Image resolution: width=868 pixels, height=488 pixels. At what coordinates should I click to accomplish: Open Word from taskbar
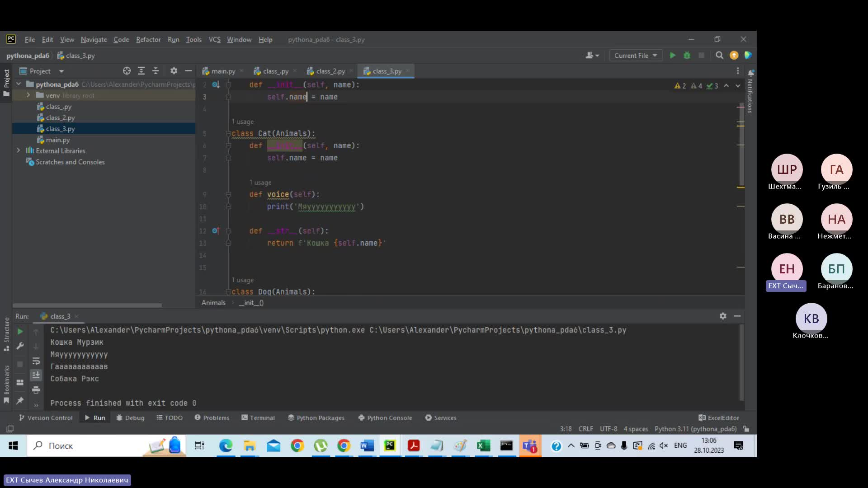pyautogui.click(x=367, y=446)
